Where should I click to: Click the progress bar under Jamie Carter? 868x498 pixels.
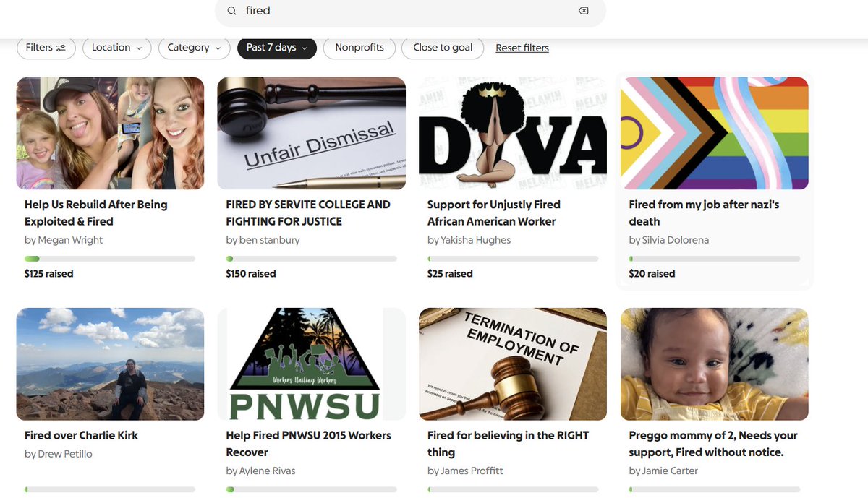coord(714,490)
